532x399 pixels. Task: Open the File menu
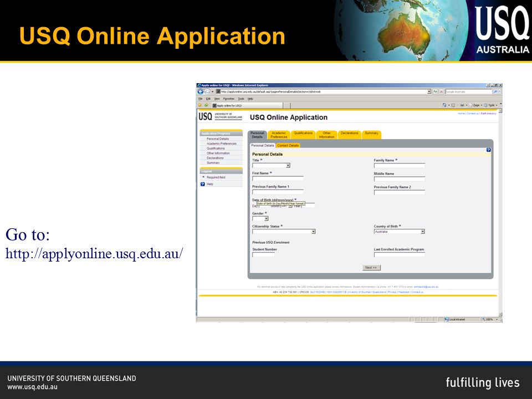200,99
